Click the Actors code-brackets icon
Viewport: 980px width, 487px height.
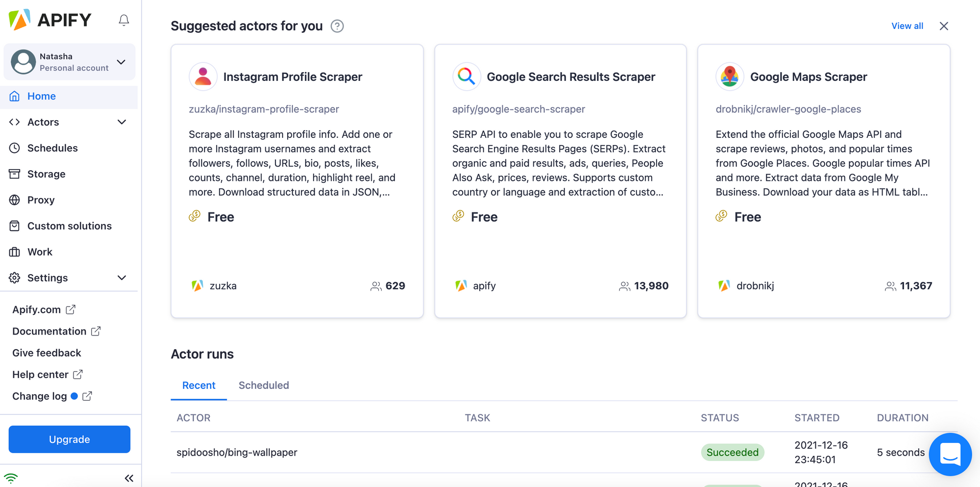(15, 122)
